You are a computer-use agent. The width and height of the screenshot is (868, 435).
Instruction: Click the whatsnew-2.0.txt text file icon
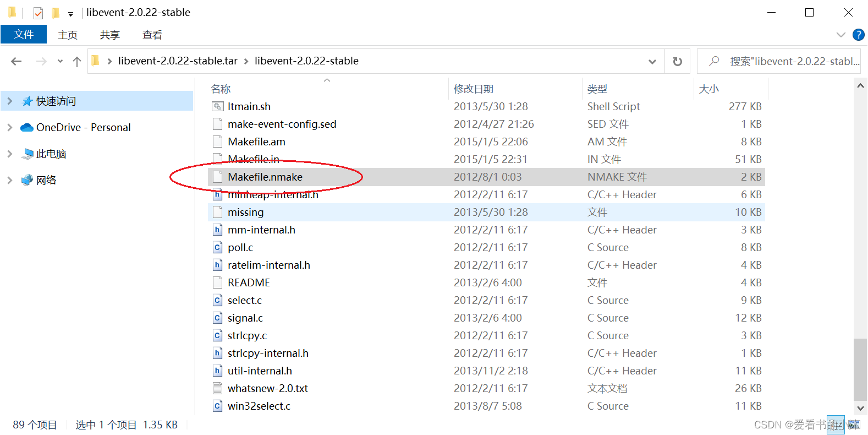(218, 388)
